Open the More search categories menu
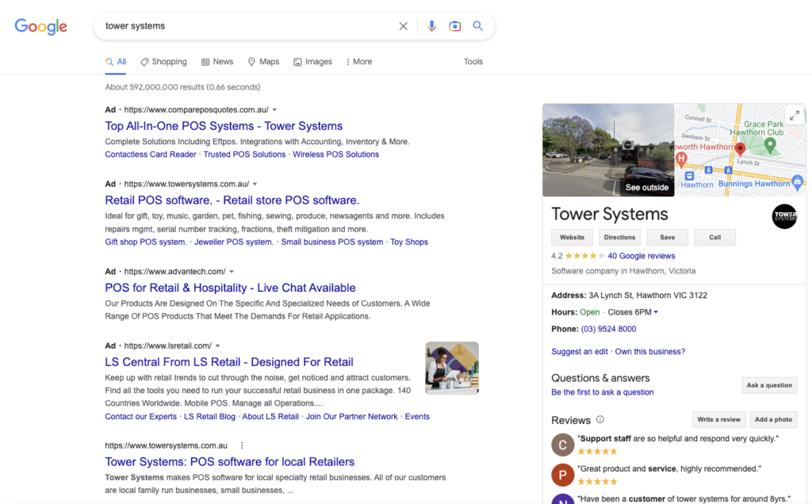 coord(359,62)
